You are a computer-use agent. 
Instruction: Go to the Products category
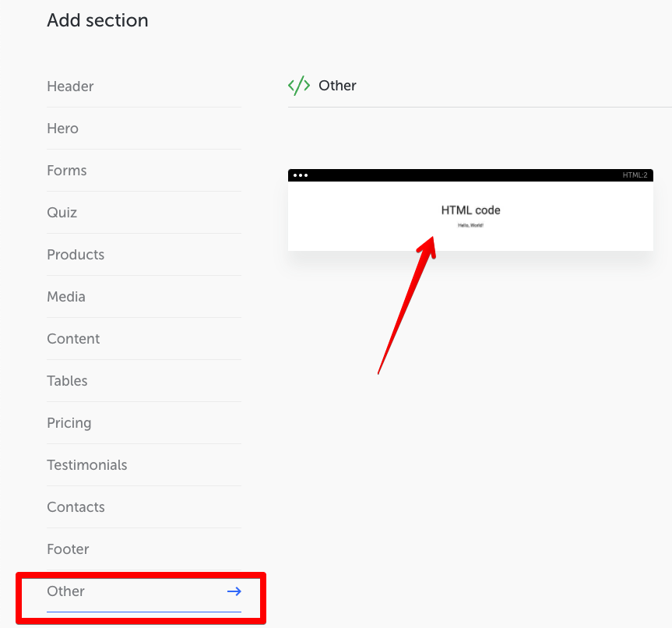pos(76,255)
